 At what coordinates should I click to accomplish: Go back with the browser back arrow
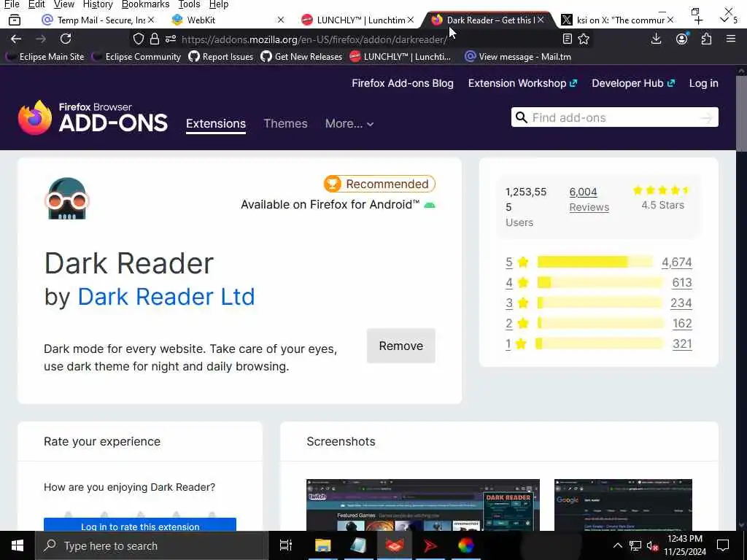point(16,39)
